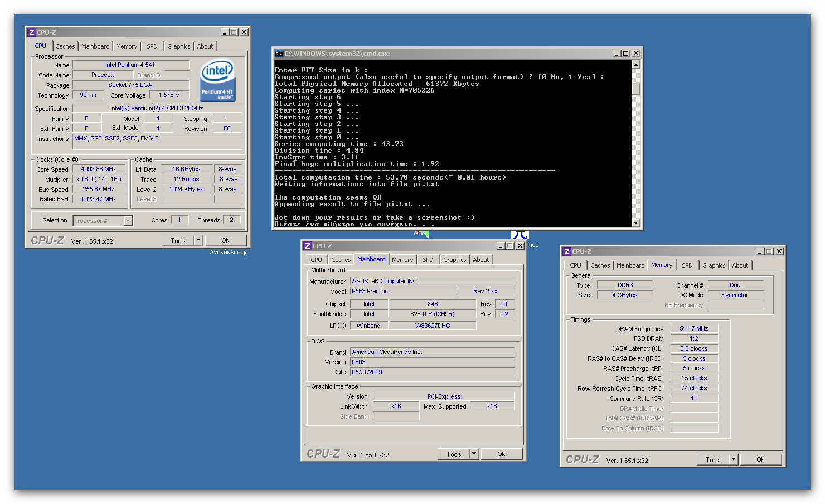Go to Graphics tab in Memory window

tap(714, 265)
